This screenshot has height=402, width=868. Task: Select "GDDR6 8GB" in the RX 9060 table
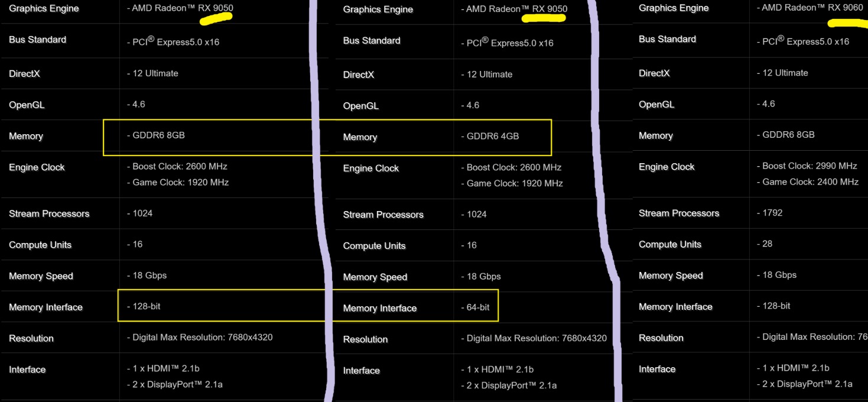[x=788, y=134]
